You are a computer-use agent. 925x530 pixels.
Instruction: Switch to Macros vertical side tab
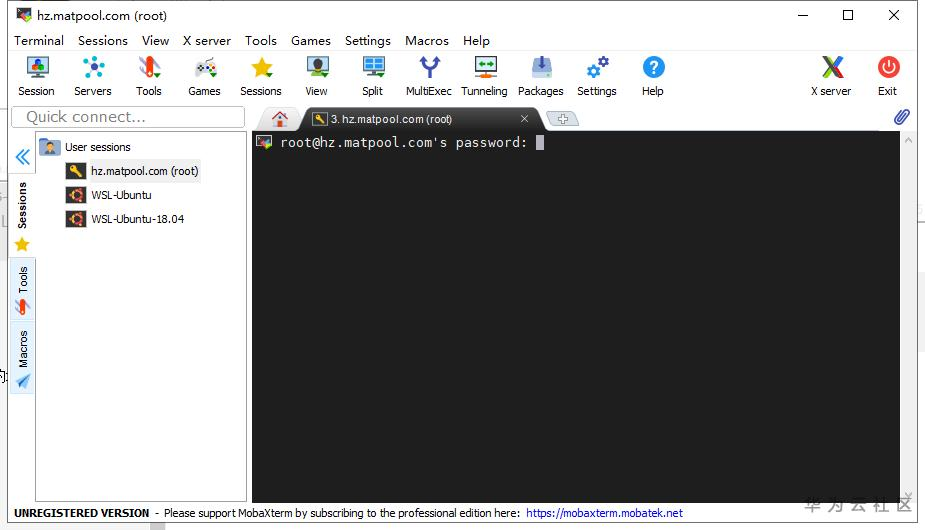22,358
